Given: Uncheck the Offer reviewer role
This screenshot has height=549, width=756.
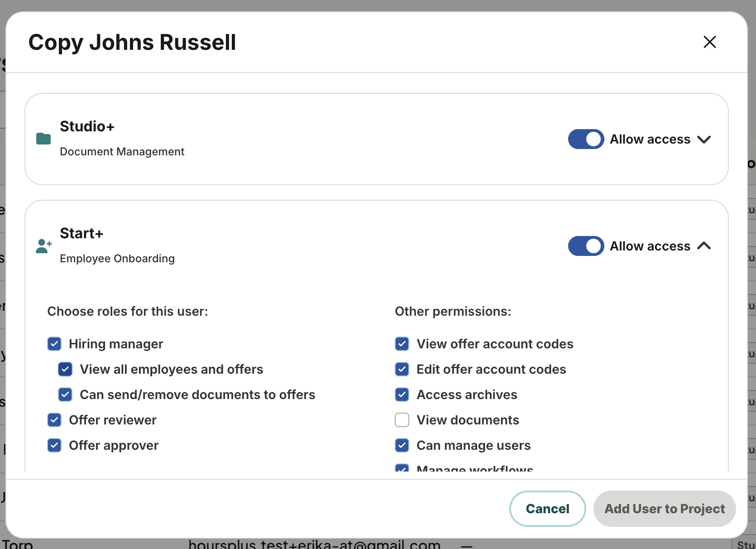Looking at the screenshot, I should (x=54, y=420).
